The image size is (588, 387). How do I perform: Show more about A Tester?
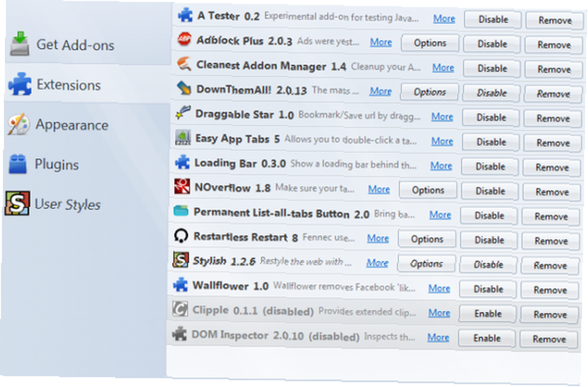[x=444, y=18]
